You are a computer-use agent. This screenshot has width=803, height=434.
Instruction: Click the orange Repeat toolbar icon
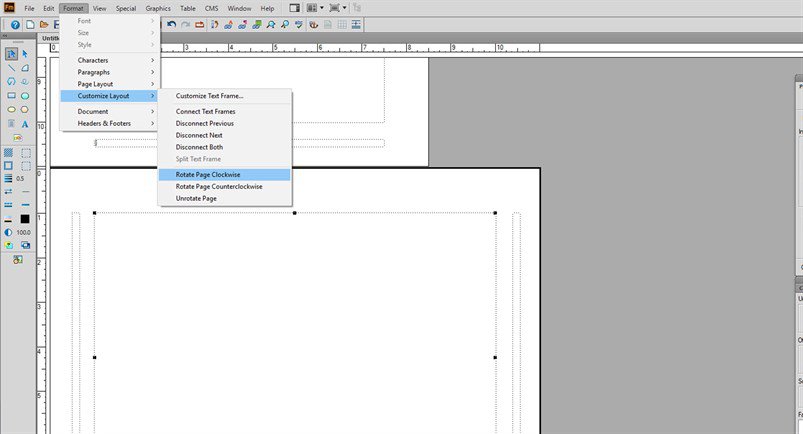tap(200, 25)
